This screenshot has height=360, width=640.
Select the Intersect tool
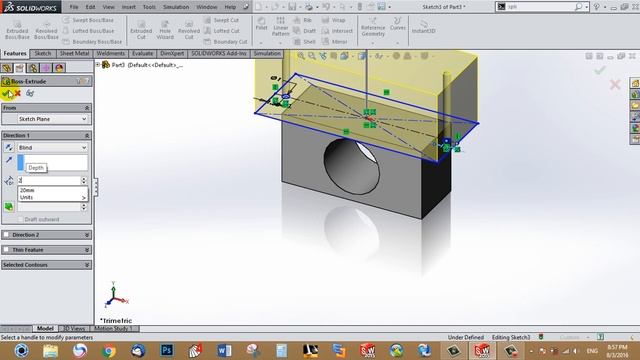(337, 31)
